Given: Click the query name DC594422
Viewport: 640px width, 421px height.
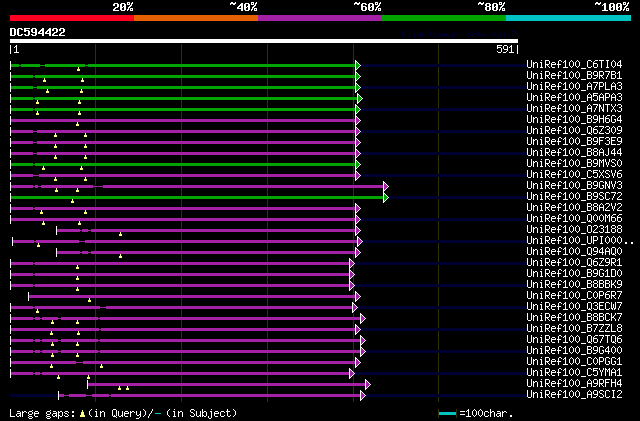Looking at the screenshot, I should (38, 32).
